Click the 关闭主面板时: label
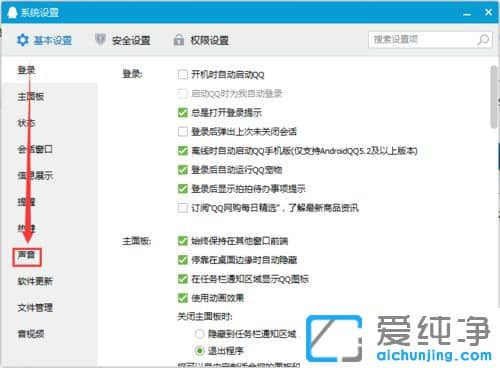Image resolution: width=500 pixels, height=368 pixels. point(205,316)
